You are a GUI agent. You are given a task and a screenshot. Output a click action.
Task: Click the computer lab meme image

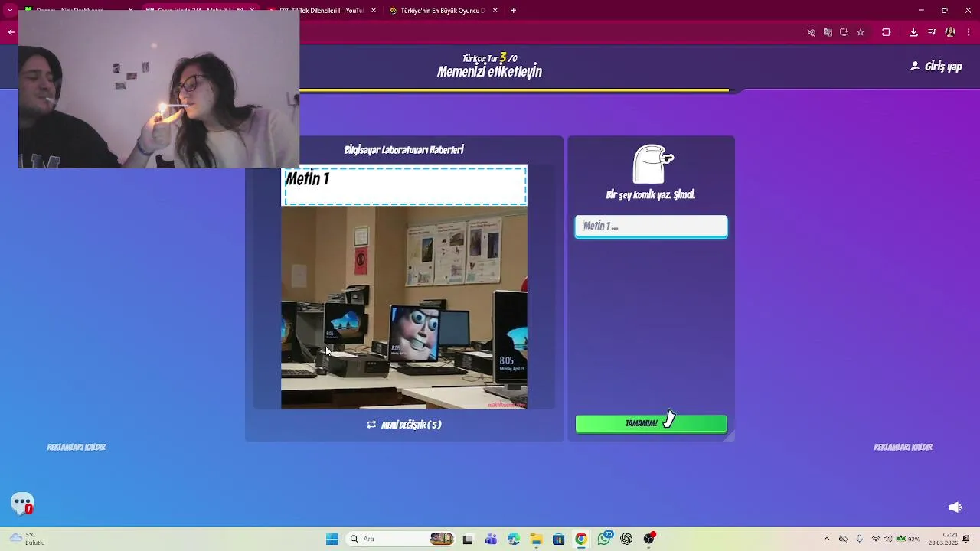[x=403, y=307]
